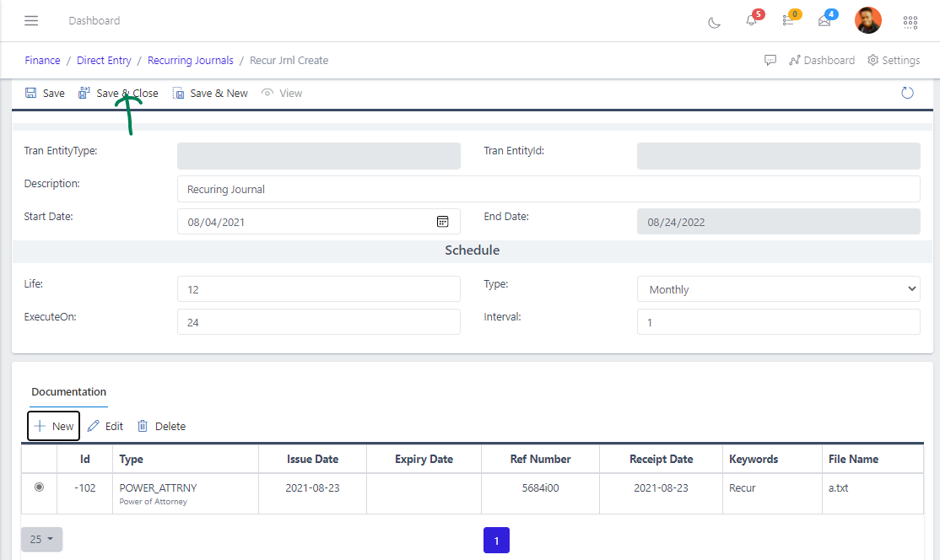Click into the Description input field
Viewport: 940px width, 560px height.
(548, 190)
